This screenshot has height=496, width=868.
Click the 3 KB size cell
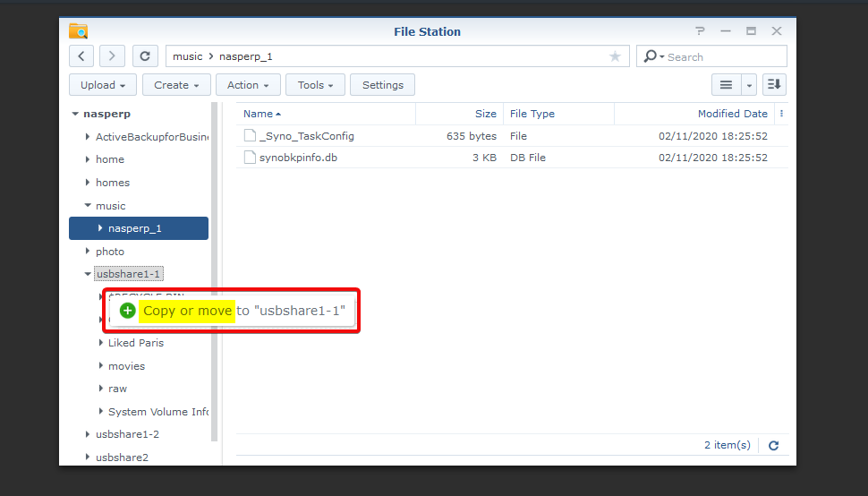[x=484, y=158]
